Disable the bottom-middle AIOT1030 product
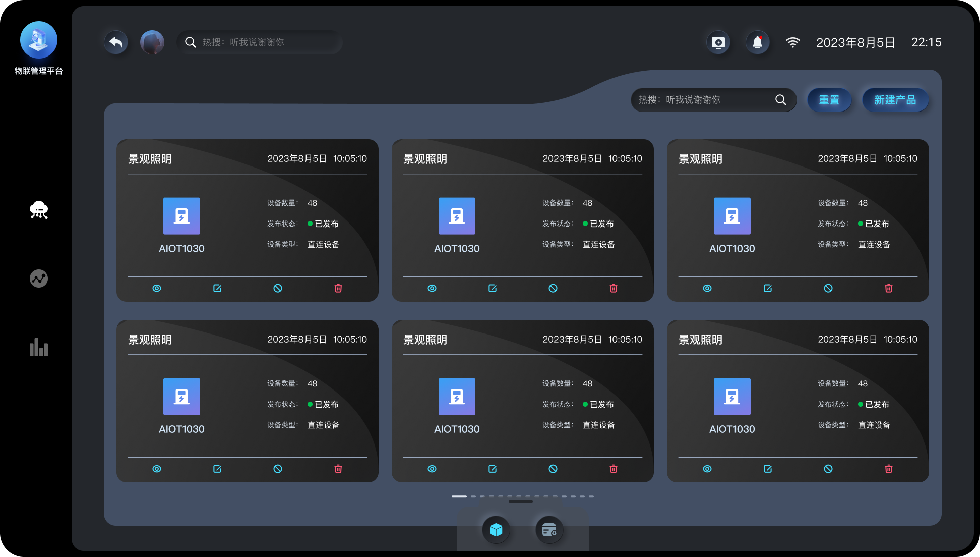The image size is (980, 557). coord(553,469)
